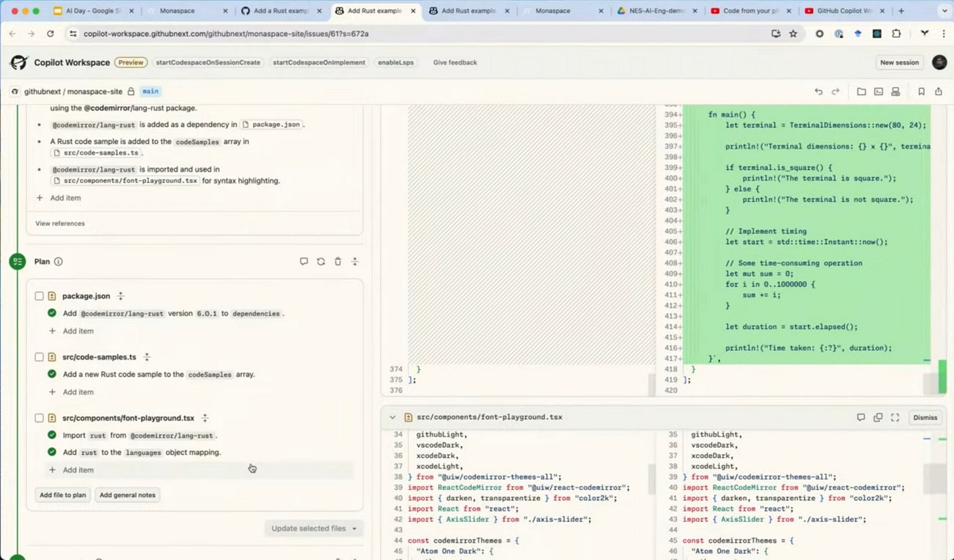
Task: Open the Update selected files dropdown arrow
Action: 354,529
